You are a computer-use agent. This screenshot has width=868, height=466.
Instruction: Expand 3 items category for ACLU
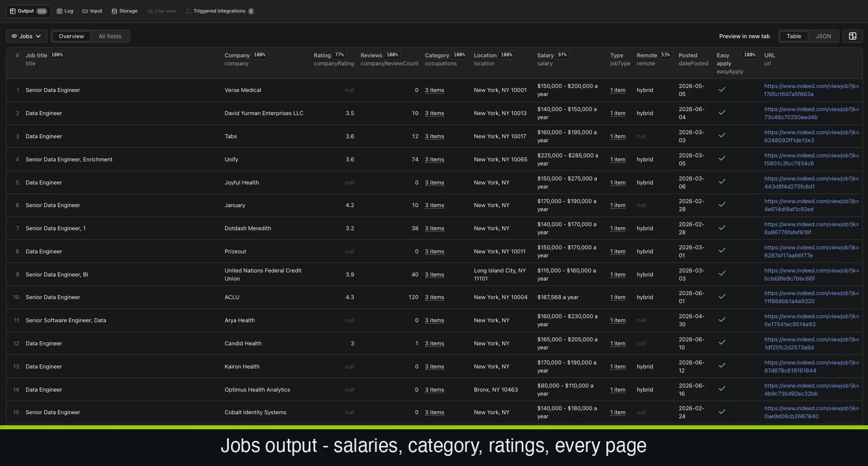(x=434, y=298)
